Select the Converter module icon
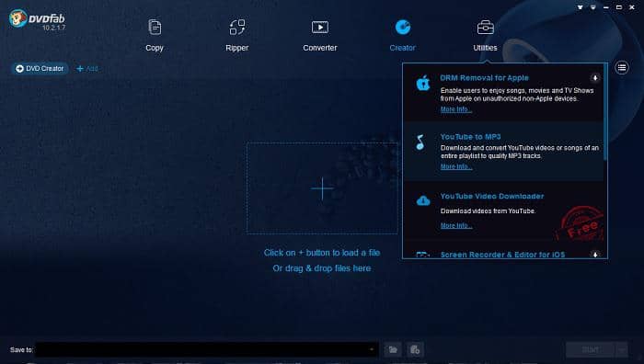This screenshot has height=364, width=644. (x=320, y=28)
